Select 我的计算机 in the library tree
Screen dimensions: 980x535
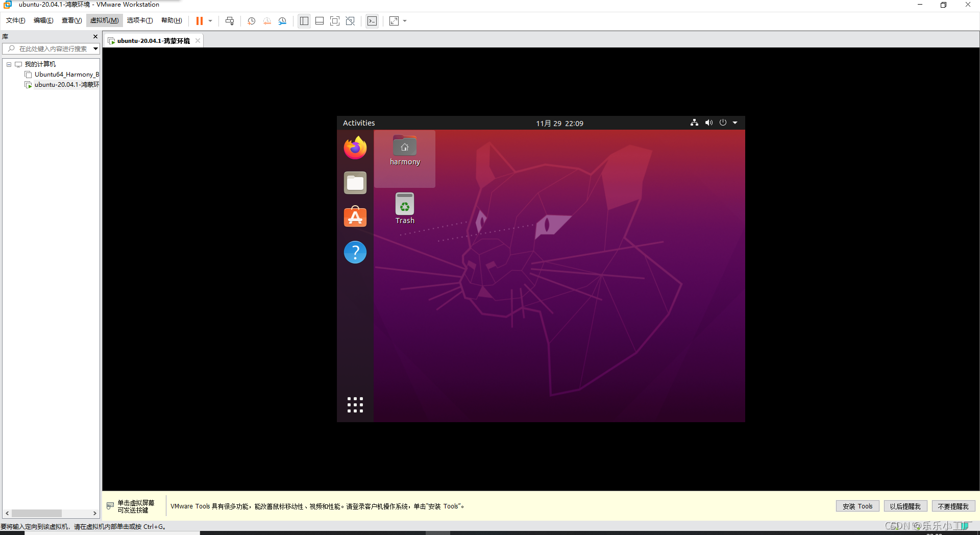[40, 64]
